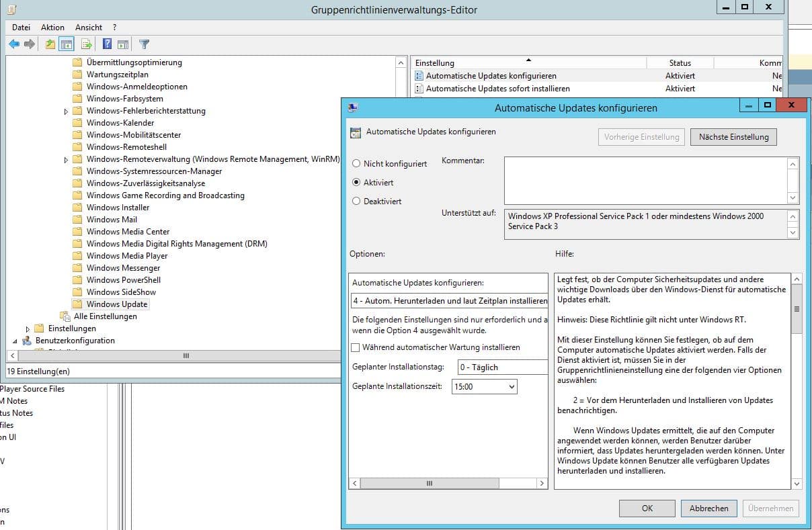Open the ? help menu
Screen dimensions: 812x530
tap(114, 28)
